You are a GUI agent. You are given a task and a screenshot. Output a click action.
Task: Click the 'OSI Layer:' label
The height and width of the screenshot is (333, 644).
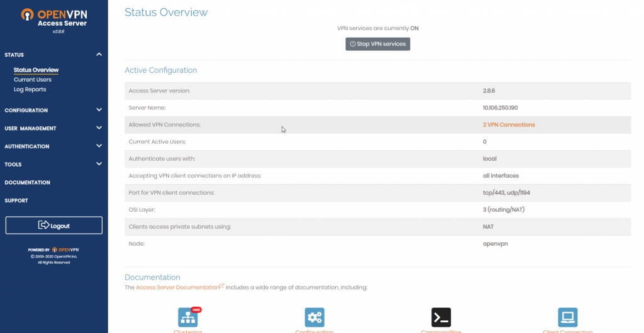pos(142,210)
